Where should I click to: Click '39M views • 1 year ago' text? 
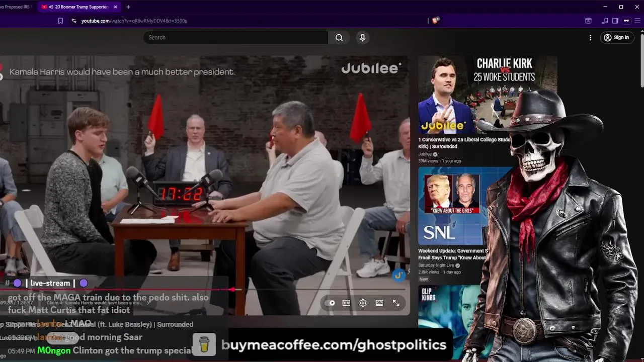click(440, 161)
